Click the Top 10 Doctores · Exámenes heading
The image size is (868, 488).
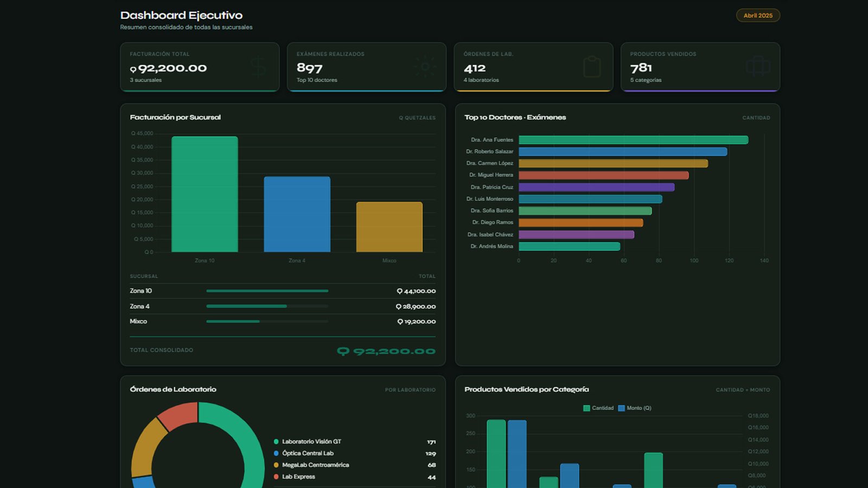click(x=515, y=117)
